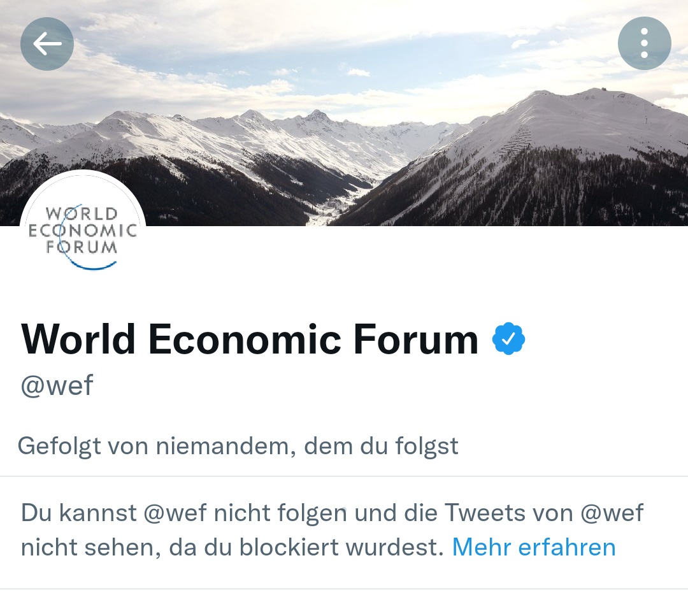Go back using the arrow button

click(47, 43)
